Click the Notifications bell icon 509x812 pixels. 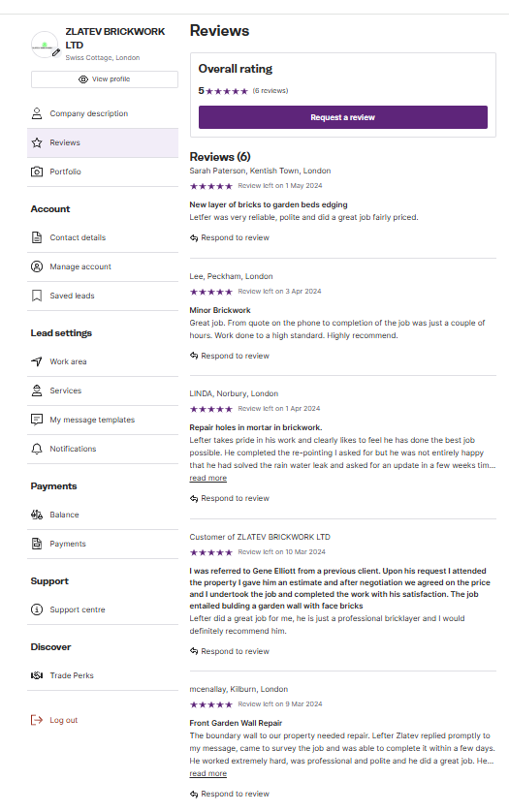point(37,449)
